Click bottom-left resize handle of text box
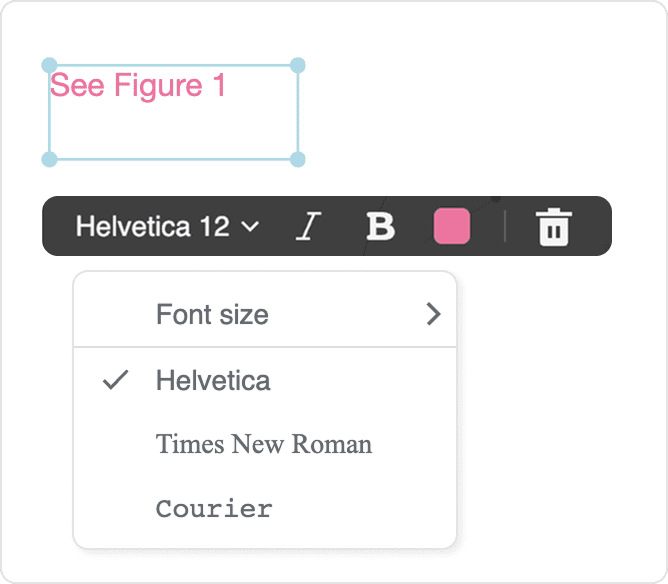The height and width of the screenshot is (584, 668). click(x=48, y=159)
